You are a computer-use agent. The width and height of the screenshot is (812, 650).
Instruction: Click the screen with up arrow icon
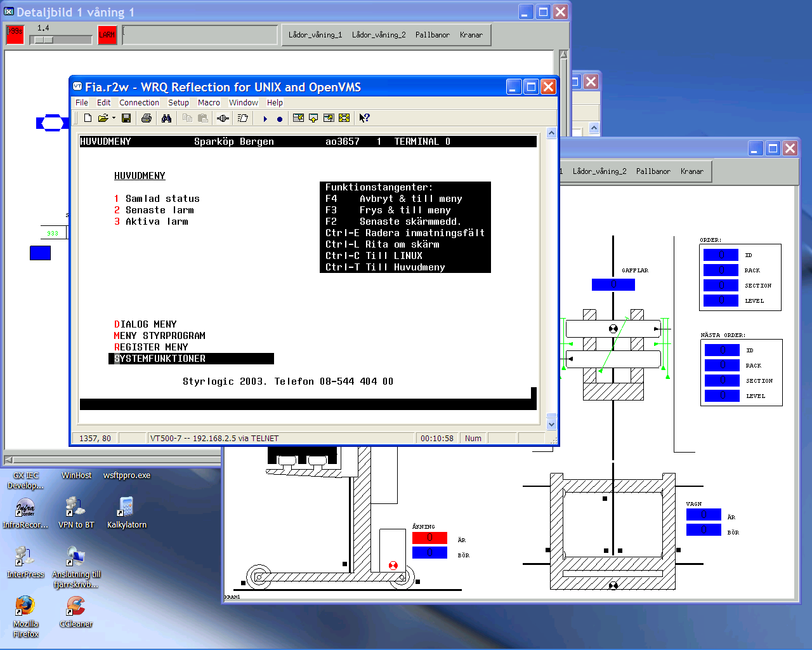313,118
